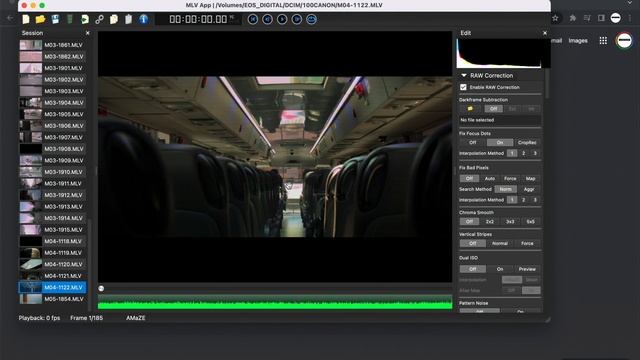Image resolution: width=640 pixels, height=360 pixels.
Task: Collapse the RAW Correction section
Action: [x=464, y=76]
